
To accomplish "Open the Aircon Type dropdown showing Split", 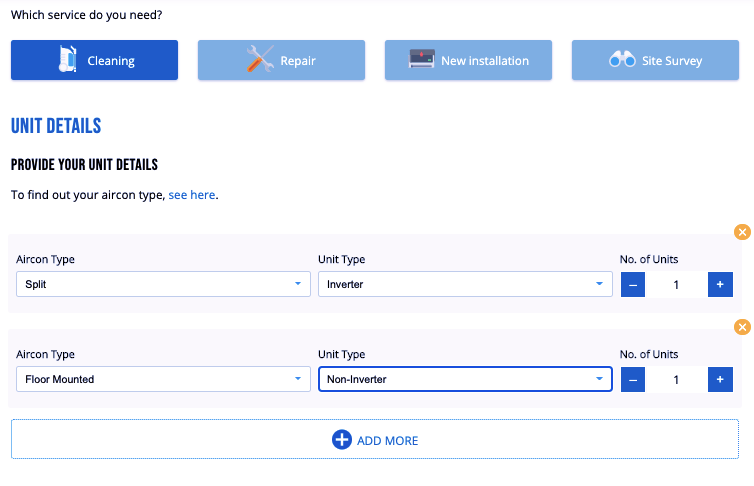I will tap(163, 284).
